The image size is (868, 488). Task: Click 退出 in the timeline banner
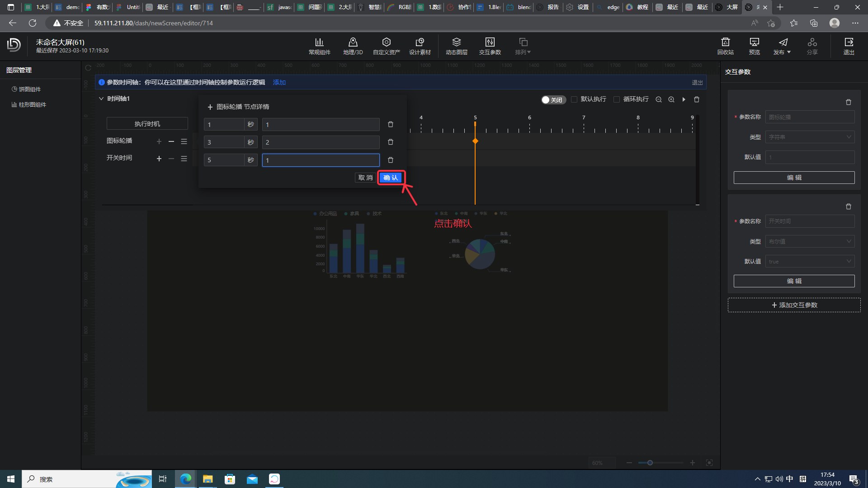coord(697,82)
